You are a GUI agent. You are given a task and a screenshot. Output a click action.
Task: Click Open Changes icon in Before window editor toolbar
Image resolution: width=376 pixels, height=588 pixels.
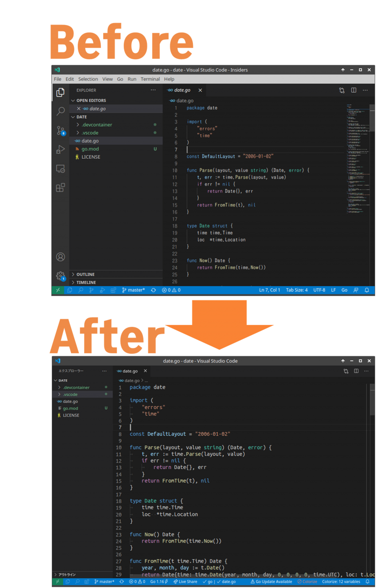pos(342,90)
